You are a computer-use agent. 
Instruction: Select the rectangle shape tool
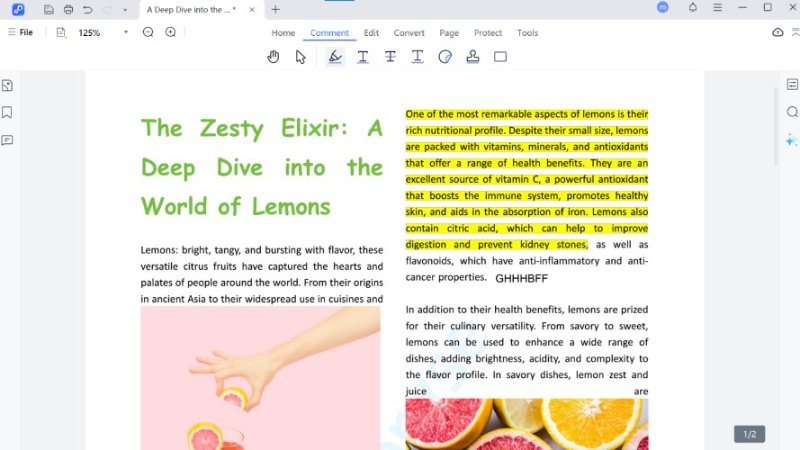coord(500,57)
